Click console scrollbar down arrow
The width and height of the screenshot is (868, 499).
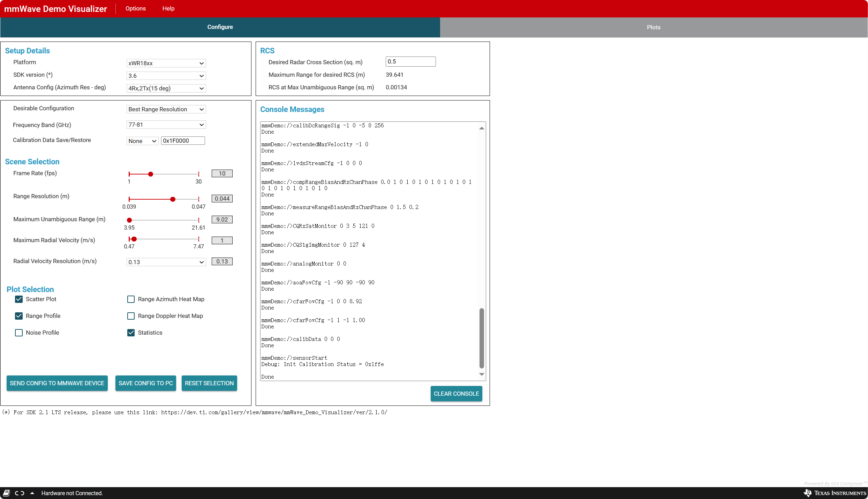coord(481,374)
